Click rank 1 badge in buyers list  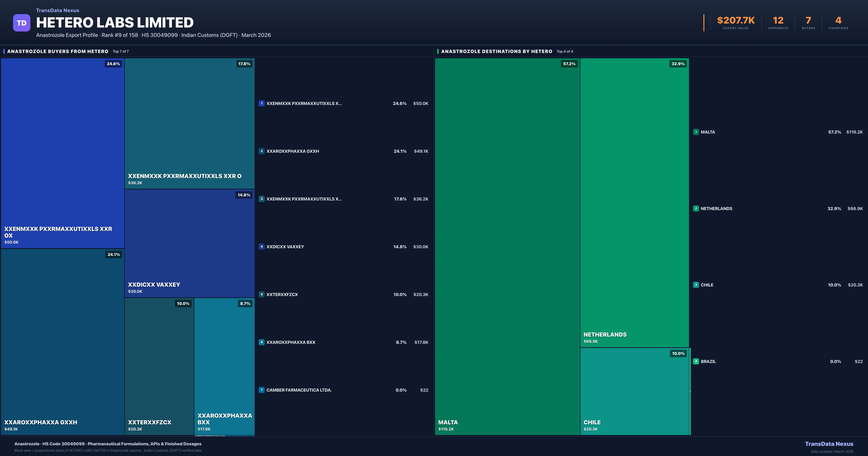click(x=261, y=104)
